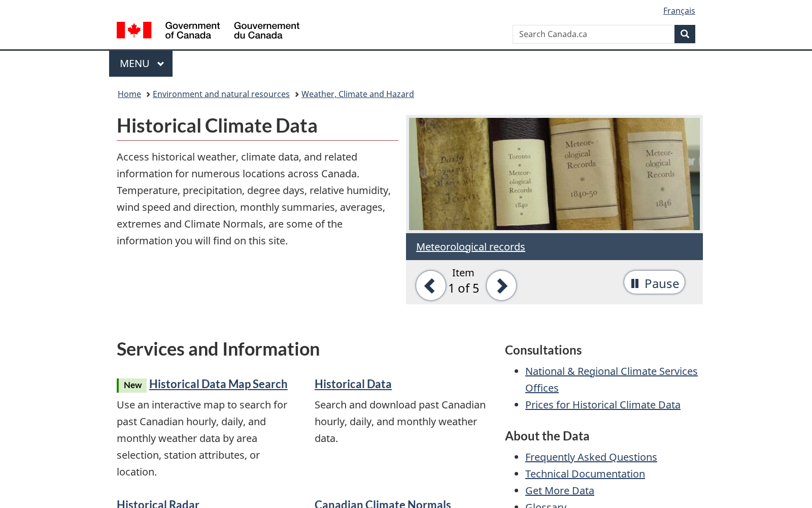Pause the carousel slideshow
This screenshot has height=508, width=812.
tap(654, 282)
